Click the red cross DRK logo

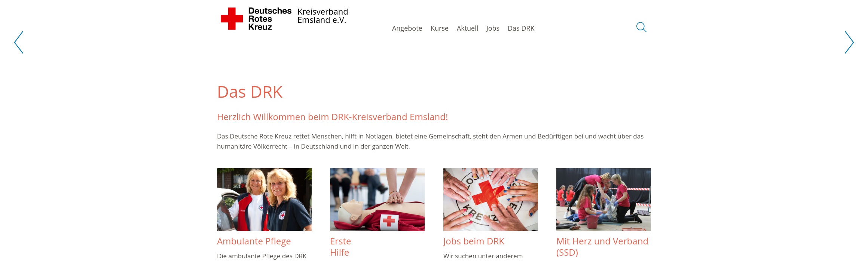point(232,19)
